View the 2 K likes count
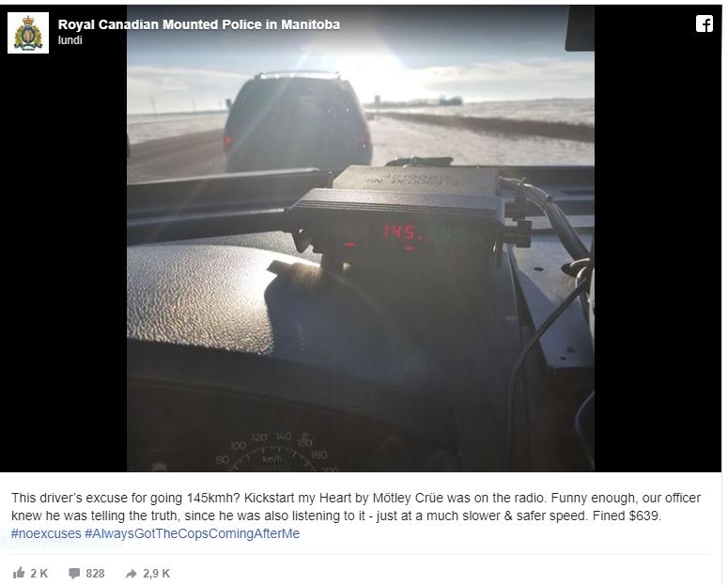 [x=39, y=574]
